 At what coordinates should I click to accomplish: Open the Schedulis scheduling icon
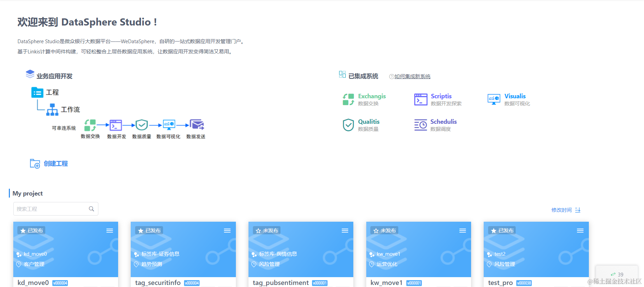pyautogui.click(x=421, y=125)
